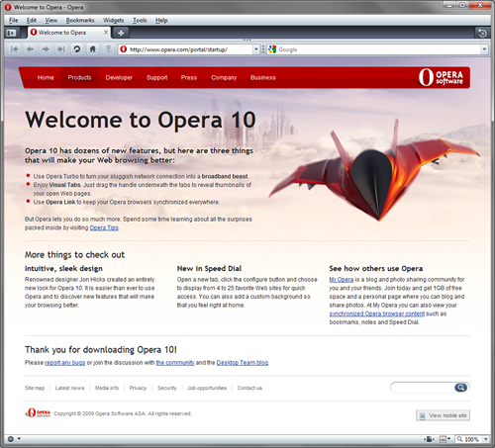This screenshot has height=448, width=495.
Task: Click the small Opera logo in the footer
Action: pyautogui.click(x=38, y=413)
